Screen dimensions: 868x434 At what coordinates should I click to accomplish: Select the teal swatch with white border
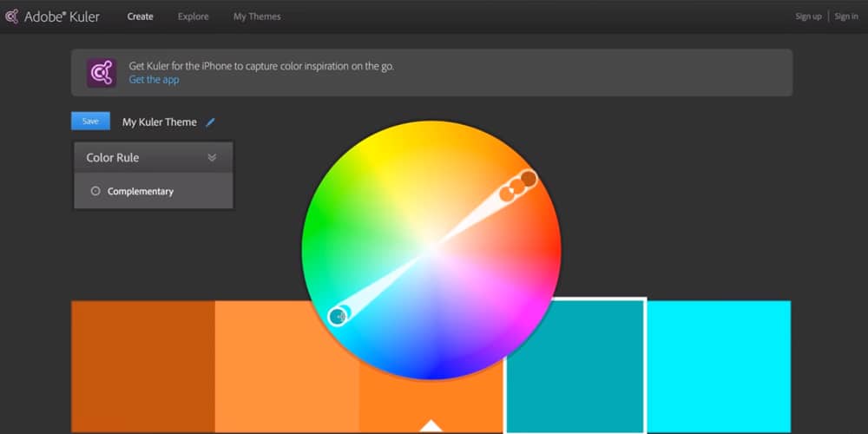click(575, 366)
